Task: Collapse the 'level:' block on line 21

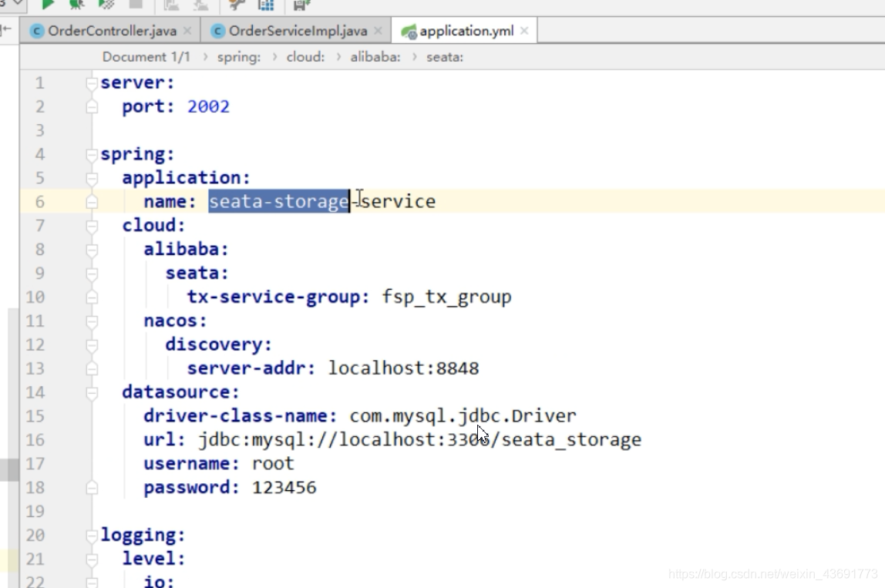Action: tap(92, 559)
